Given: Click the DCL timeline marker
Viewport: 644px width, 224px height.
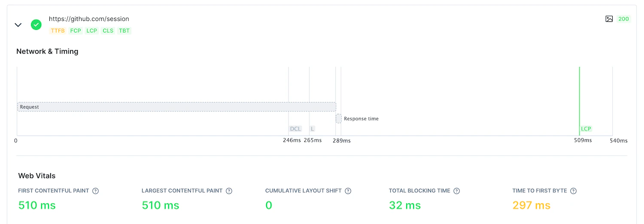Looking at the screenshot, I should tap(295, 129).
